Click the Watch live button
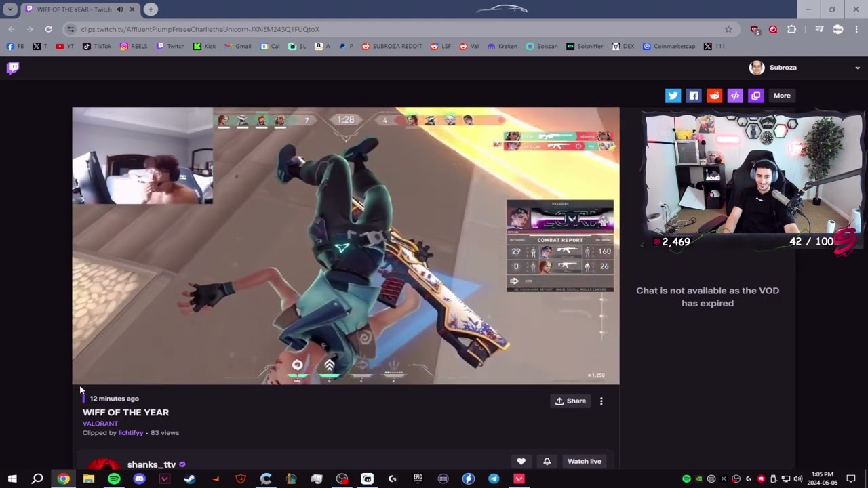868x488 pixels. click(585, 462)
